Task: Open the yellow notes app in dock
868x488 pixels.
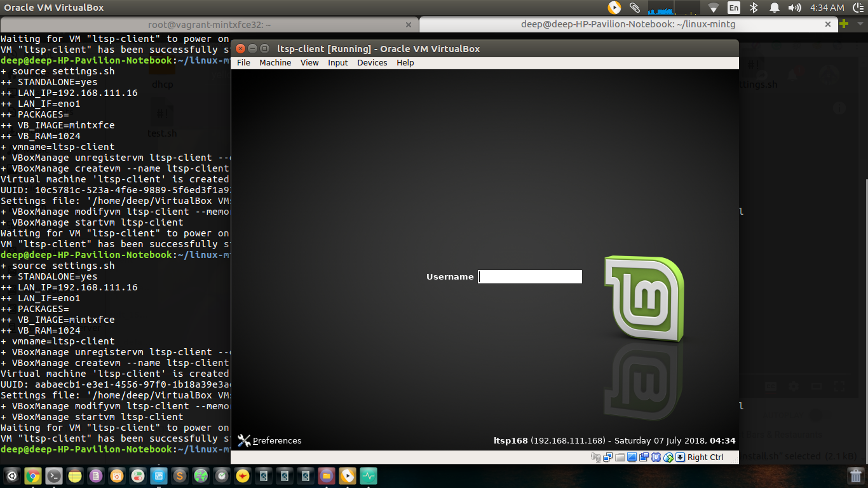Action: pos(75,476)
